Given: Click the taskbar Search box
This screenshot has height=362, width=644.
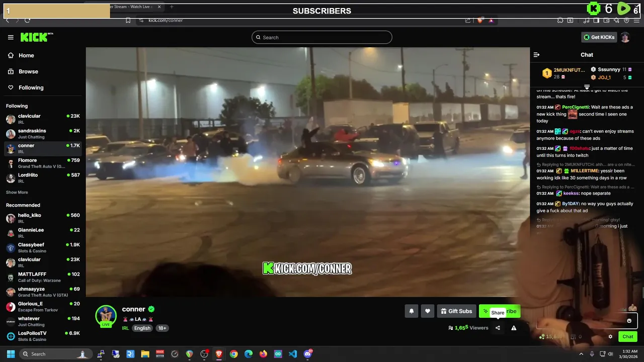Looking at the screenshot, I should pyautogui.click(x=56, y=354).
